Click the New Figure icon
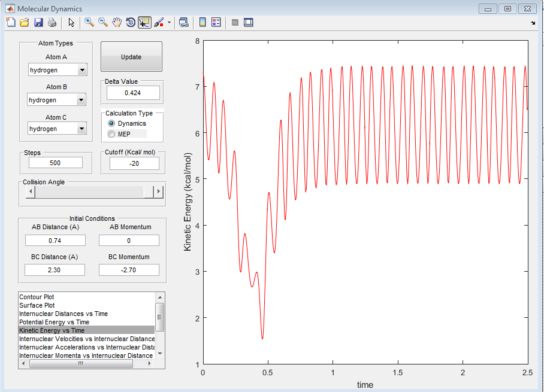This screenshot has width=544, height=392. point(10,23)
